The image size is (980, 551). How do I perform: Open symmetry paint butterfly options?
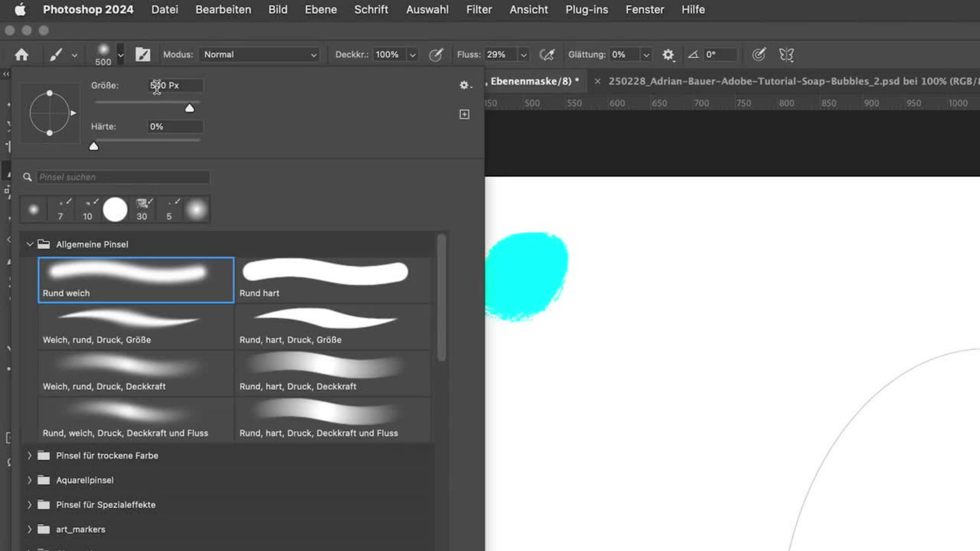click(x=786, y=55)
